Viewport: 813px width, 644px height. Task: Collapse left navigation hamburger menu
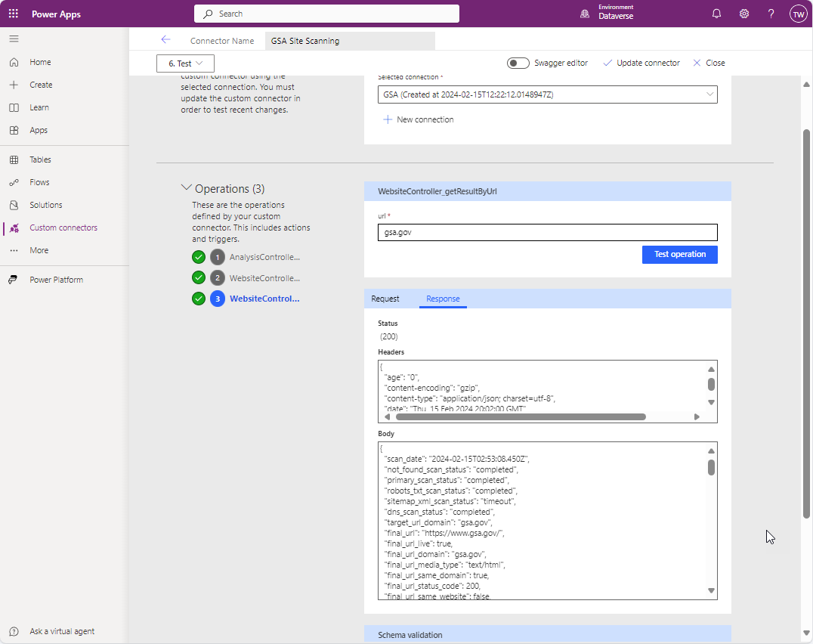14,39
